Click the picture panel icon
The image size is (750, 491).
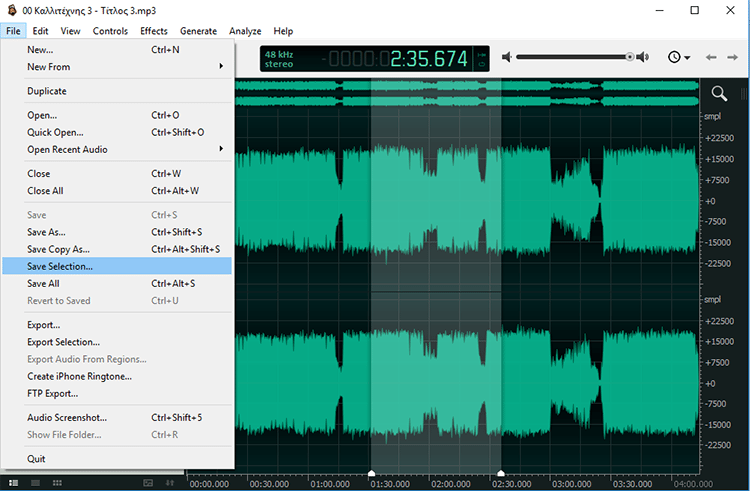[148, 483]
